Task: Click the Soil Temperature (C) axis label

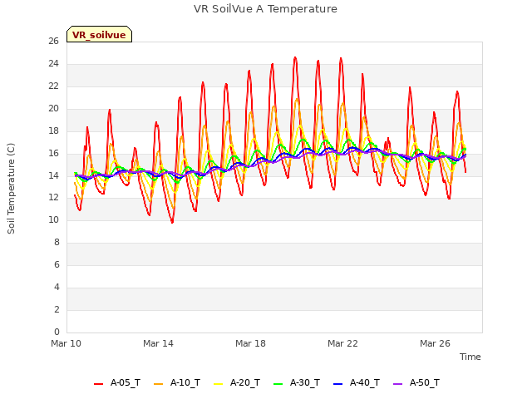Action: tap(11, 189)
